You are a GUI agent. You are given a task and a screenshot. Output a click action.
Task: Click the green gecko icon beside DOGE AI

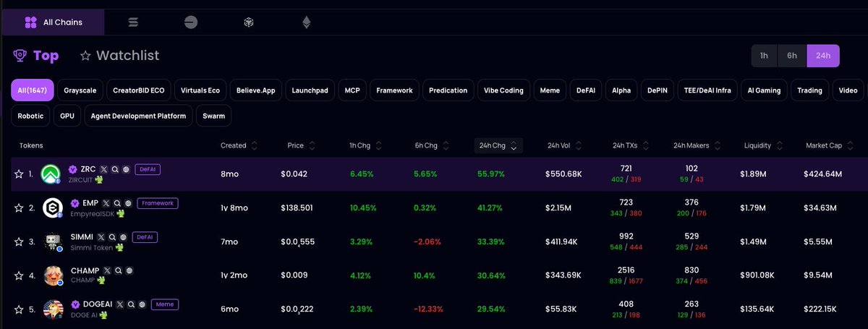[103, 315]
